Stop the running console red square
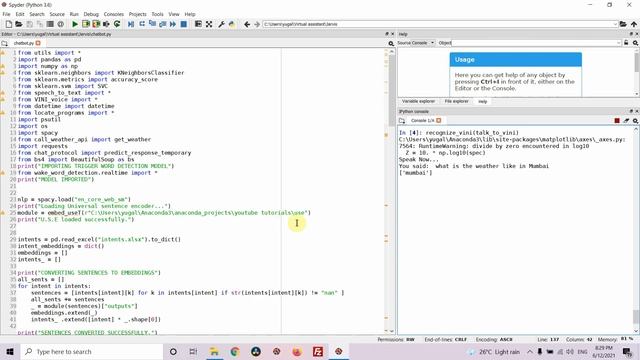 tap(617, 121)
